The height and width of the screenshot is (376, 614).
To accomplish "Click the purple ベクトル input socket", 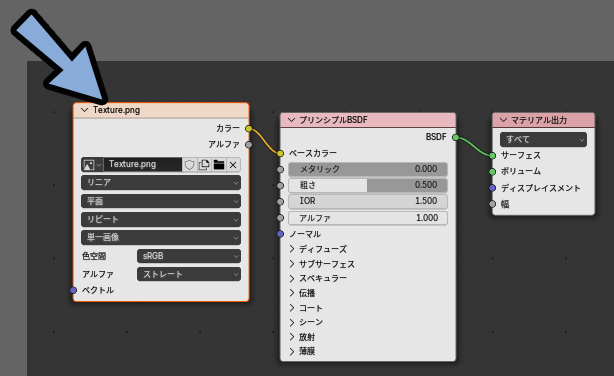I will coord(73,290).
